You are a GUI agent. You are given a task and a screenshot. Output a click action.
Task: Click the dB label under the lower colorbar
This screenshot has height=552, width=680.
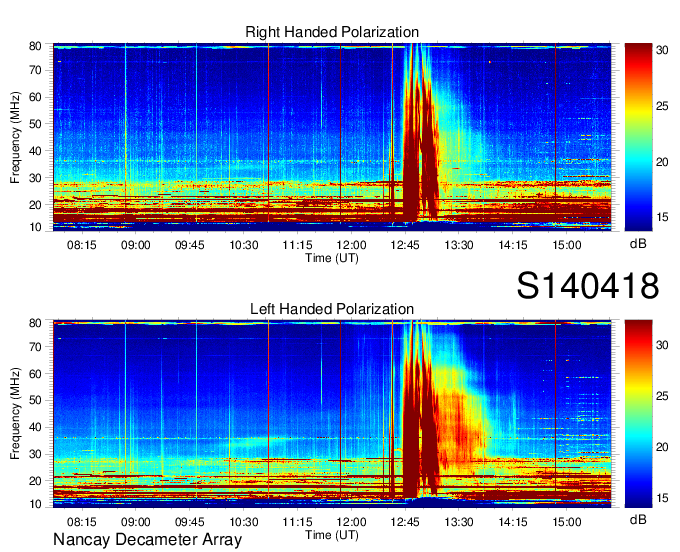[x=638, y=519]
